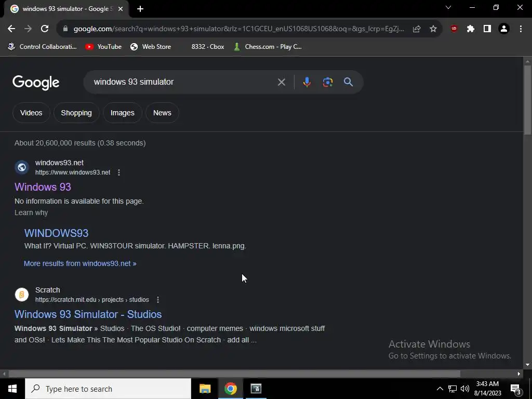Open the third pinned taskbar app
The width and height of the screenshot is (532, 399).
coord(256,389)
